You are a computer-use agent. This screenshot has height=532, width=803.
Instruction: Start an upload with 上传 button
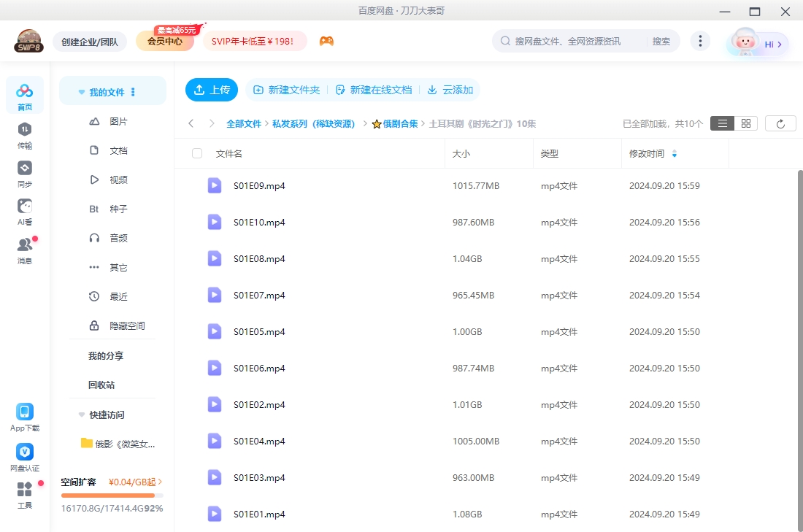(x=212, y=90)
